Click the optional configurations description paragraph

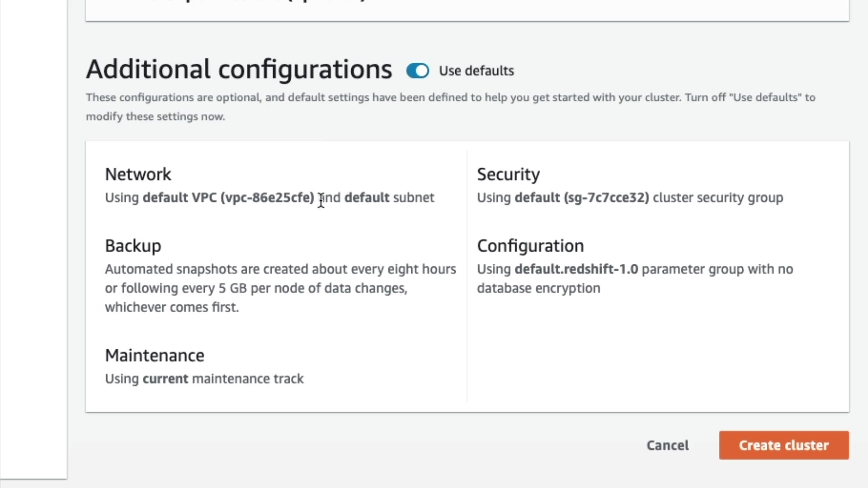pos(450,107)
